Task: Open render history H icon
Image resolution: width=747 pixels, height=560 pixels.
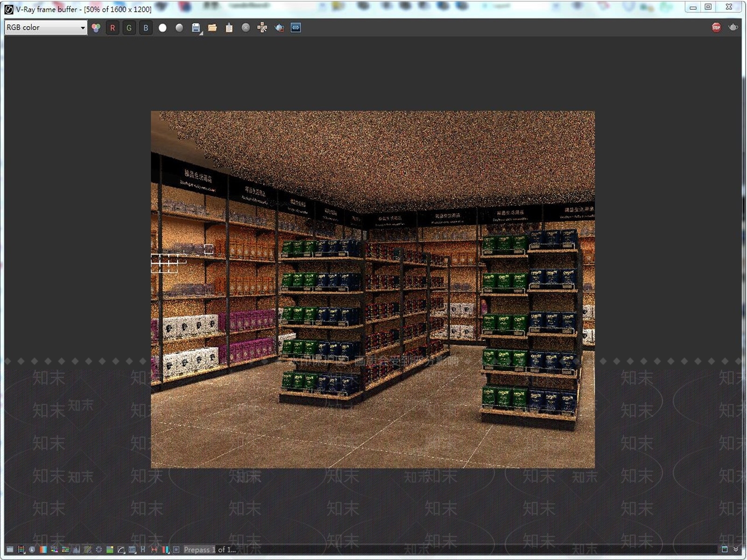Action: [x=143, y=549]
